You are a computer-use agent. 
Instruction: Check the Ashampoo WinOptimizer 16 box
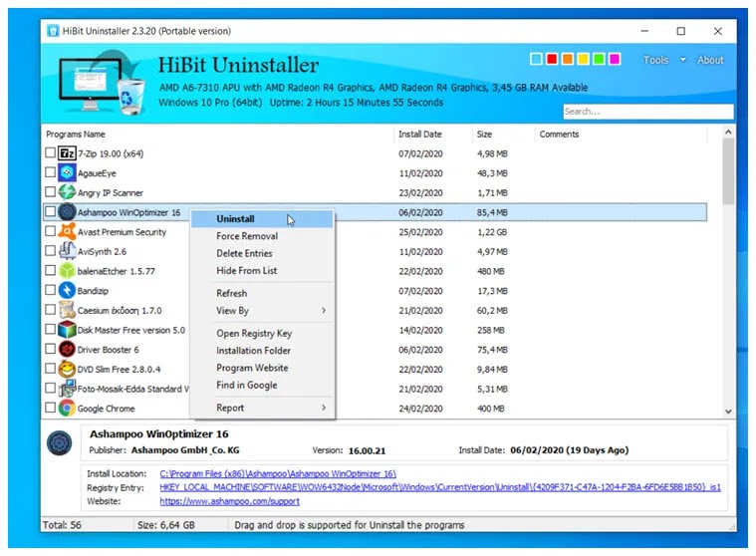[x=50, y=211]
